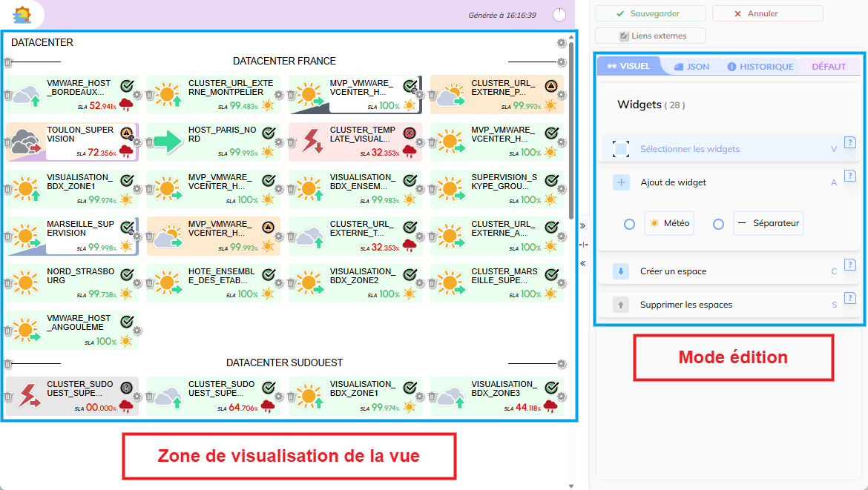Switch to the JSON tab

(691, 67)
